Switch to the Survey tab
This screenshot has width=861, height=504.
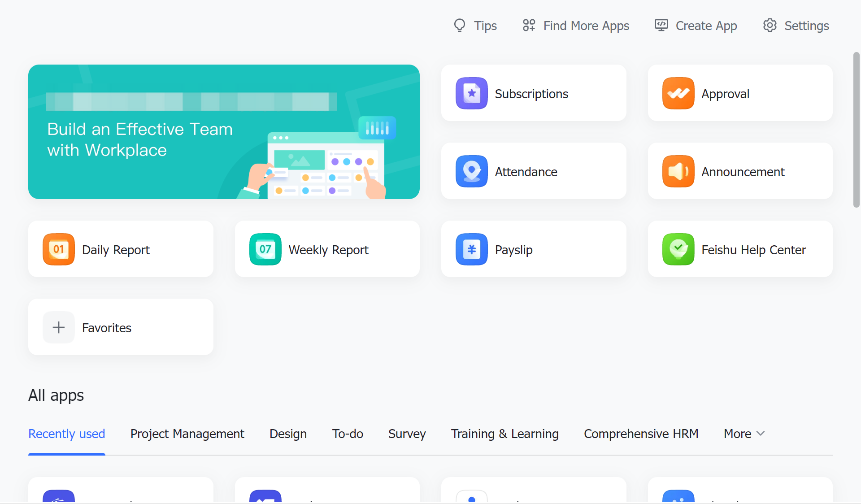407,434
